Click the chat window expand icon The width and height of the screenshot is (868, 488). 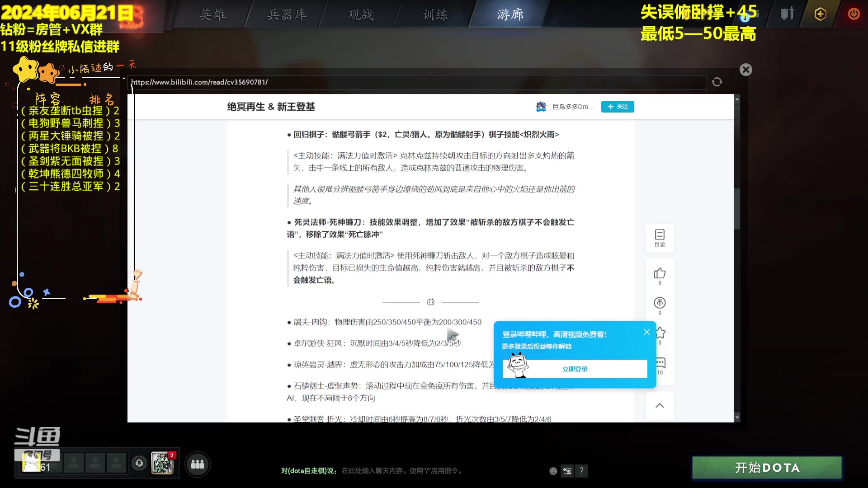[567, 471]
